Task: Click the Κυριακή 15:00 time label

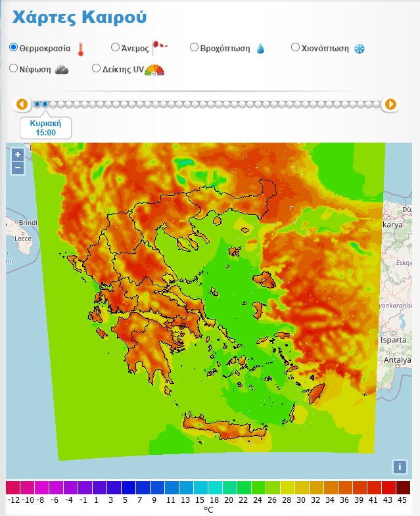Action: point(45,128)
